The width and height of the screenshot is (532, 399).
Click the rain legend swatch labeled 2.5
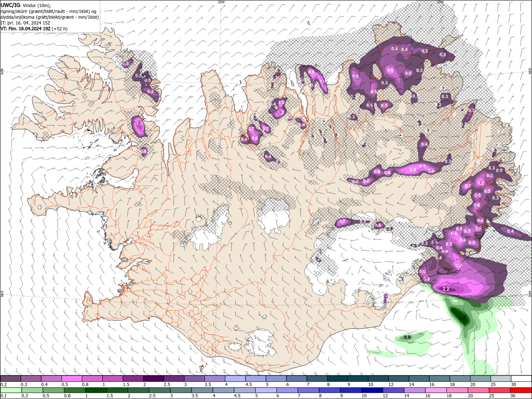[159, 390]
